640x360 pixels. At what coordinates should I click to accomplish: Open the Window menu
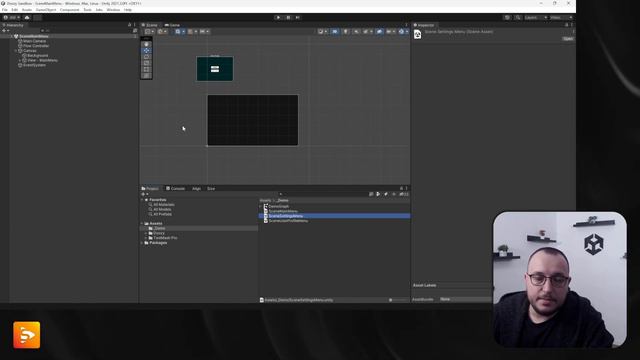click(x=113, y=10)
